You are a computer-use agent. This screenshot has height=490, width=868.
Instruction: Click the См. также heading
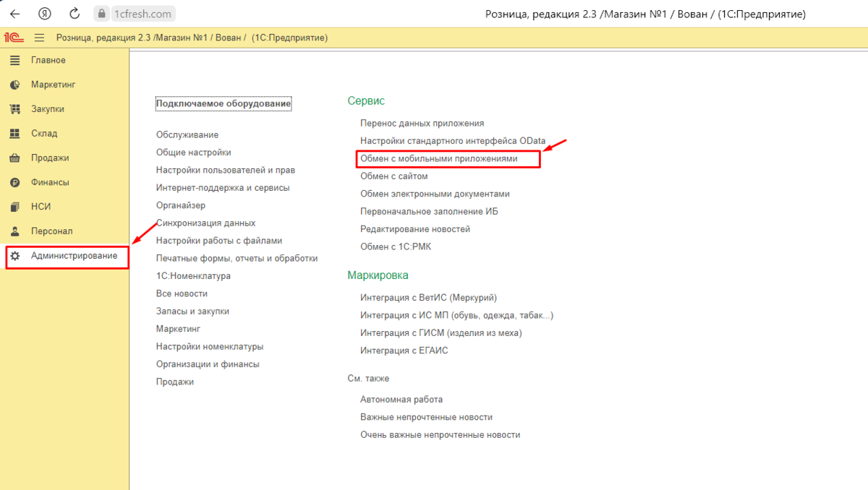[368, 379]
